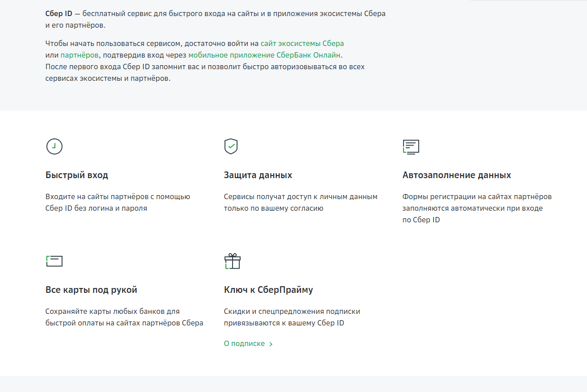Click the gift box icon above Ключ к СберПрайму
Image resolution: width=587 pixels, height=392 pixels.
click(232, 261)
